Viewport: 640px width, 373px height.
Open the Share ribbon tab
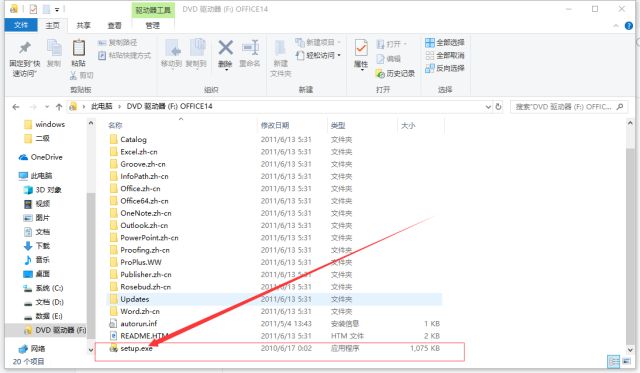83,25
